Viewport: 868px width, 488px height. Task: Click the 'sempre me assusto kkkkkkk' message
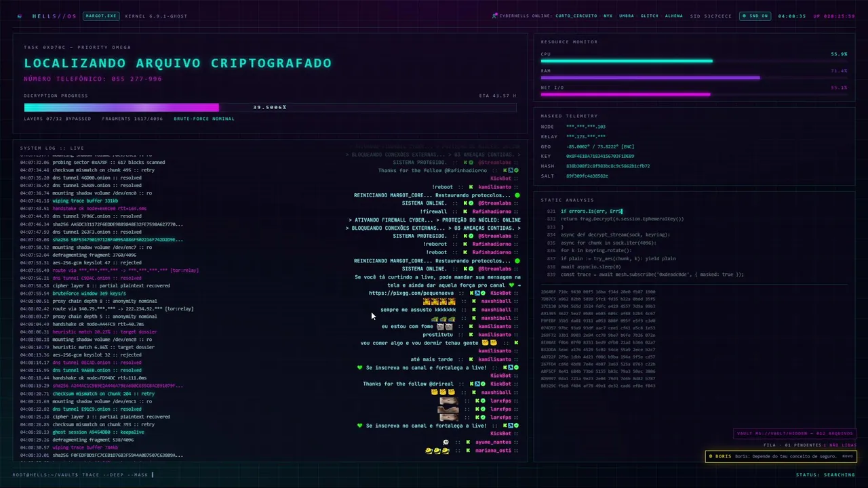tap(418, 310)
